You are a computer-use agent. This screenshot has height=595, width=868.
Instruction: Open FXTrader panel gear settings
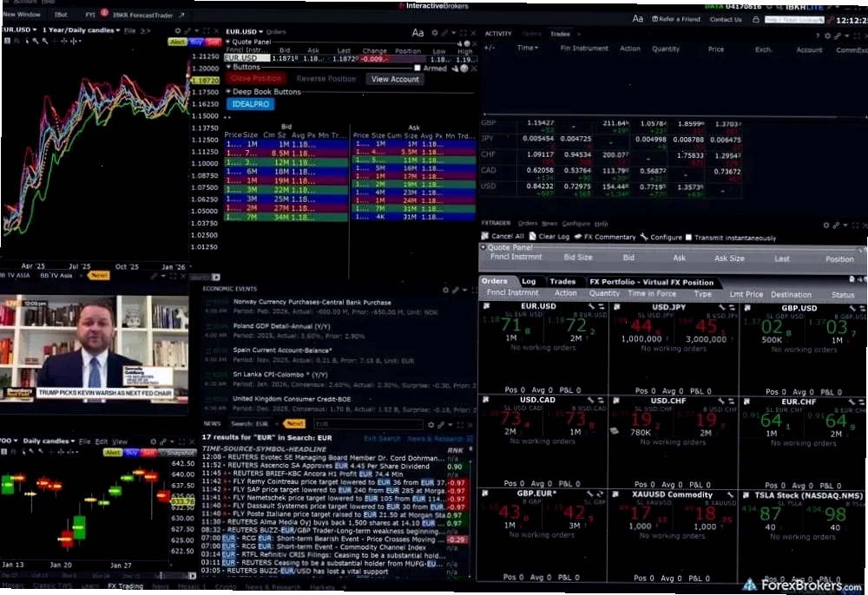(x=826, y=225)
